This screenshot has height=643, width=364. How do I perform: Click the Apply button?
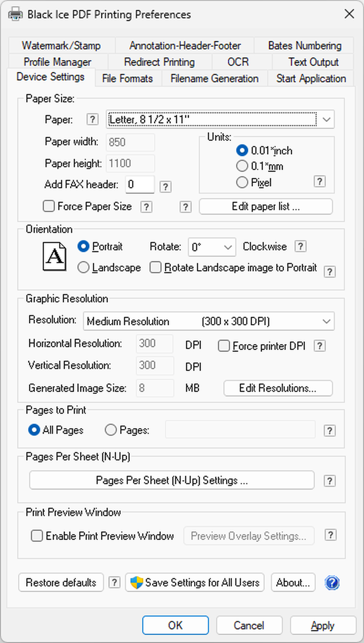[x=323, y=625]
